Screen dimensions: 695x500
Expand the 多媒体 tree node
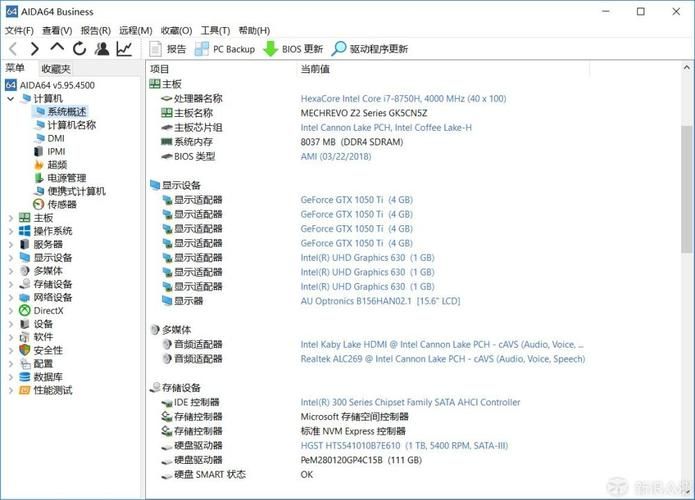click(11, 271)
